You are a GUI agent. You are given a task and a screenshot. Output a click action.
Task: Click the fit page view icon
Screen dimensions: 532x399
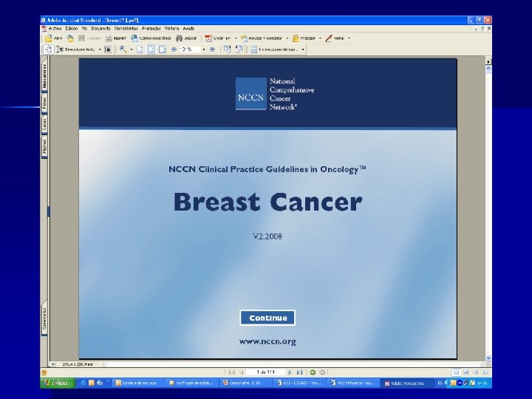click(x=151, y=50)
